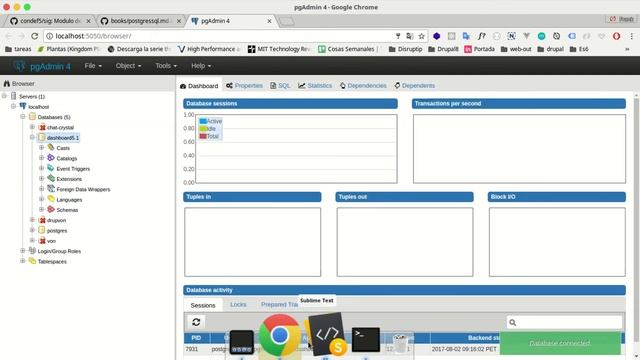The width and height of the screenshot is (640, 360).
Task: Collapse the dashboard5.1 database node
Action: [x=32, y=138]
